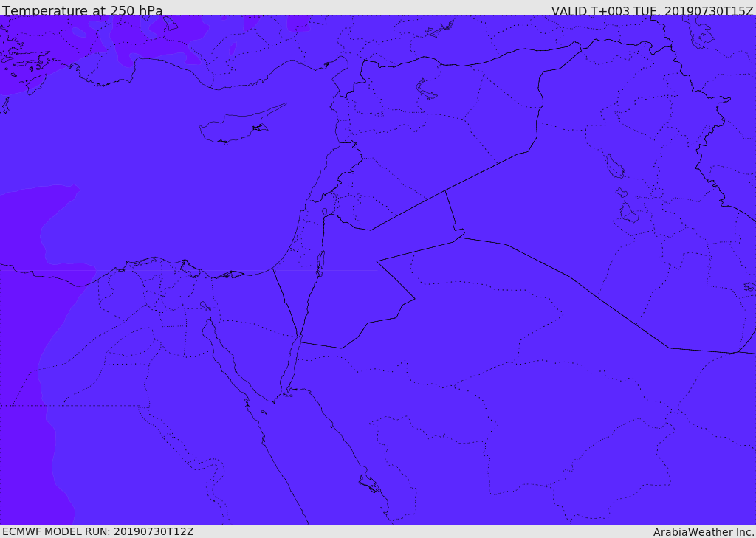Click the 'VALID T+003 TUE. 20190730T15Z' label
Image resolution: width=756 pixels, height=538 pixels.
652,10
